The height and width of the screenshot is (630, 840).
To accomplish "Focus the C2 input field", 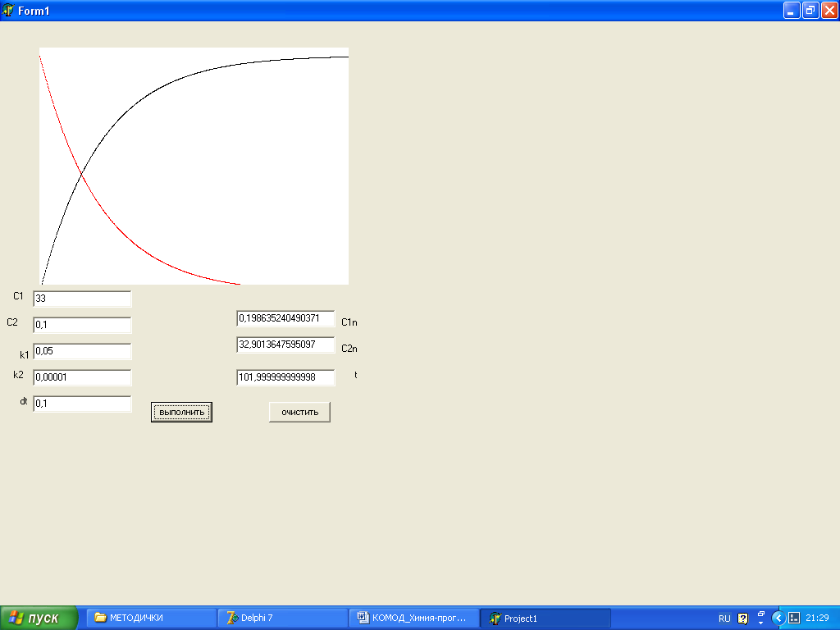I will [x=82, y=325].
